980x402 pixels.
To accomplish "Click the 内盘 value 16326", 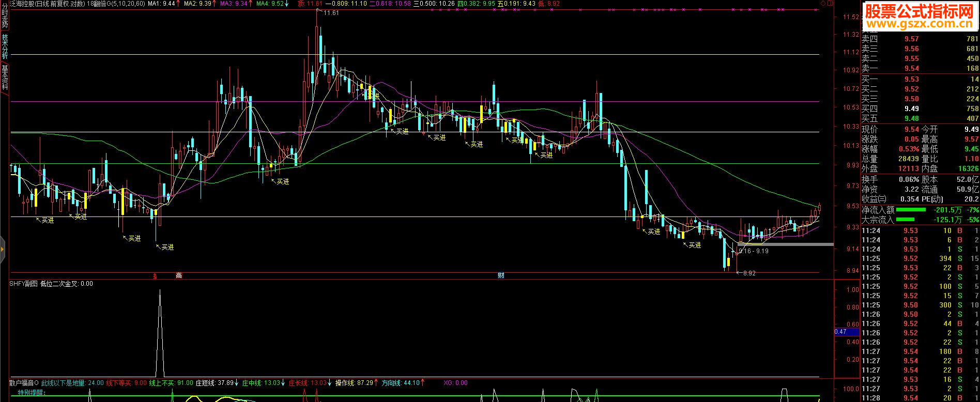I will 968,168.
